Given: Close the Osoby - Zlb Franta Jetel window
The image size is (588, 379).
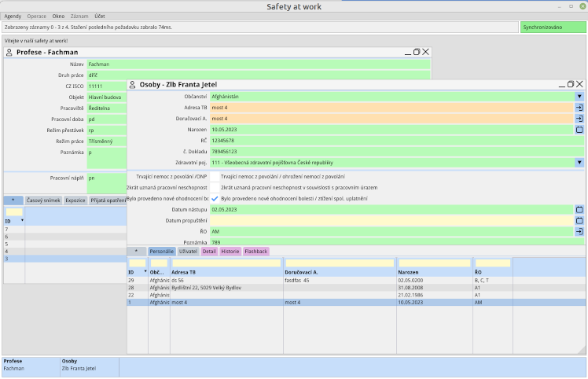Looking at the screenshot, I should coord(580,84).
